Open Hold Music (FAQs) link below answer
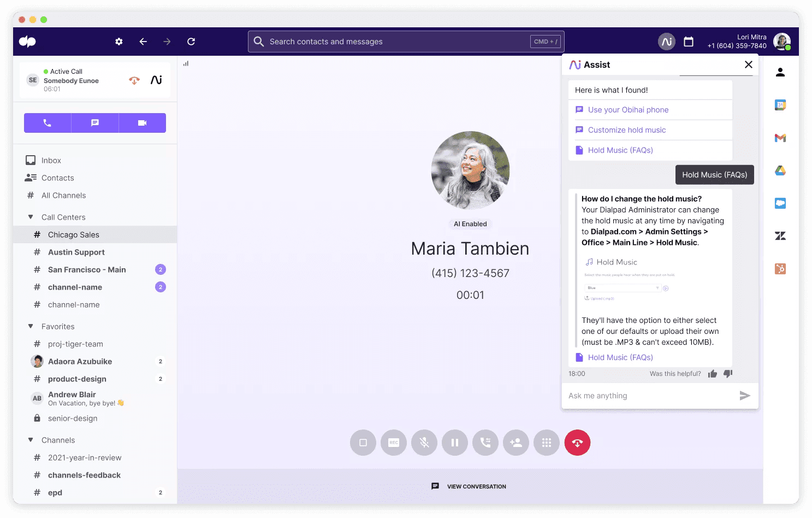Viewport: 812px width, 518px height. pos(620,357)
